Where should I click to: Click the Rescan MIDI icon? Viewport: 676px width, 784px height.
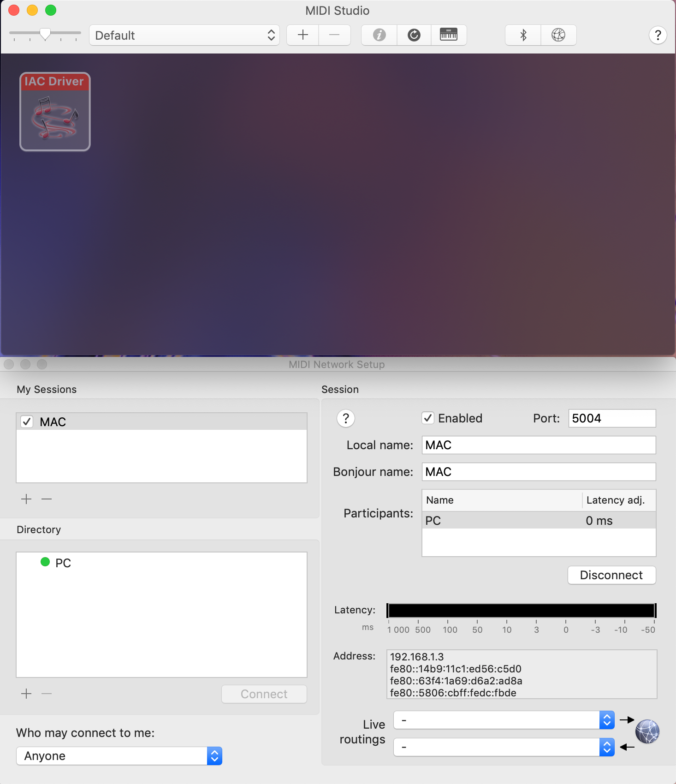tap(414, 35)
